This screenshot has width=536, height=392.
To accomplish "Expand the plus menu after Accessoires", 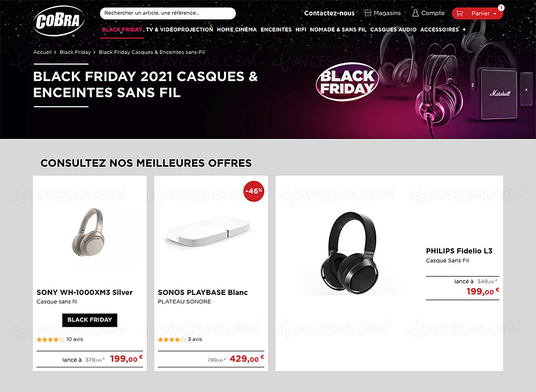I will (x=464, y=29).
